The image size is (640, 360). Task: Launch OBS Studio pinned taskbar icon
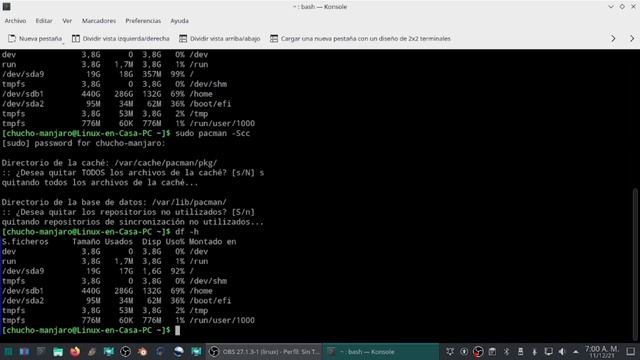[x=125, y=351]
